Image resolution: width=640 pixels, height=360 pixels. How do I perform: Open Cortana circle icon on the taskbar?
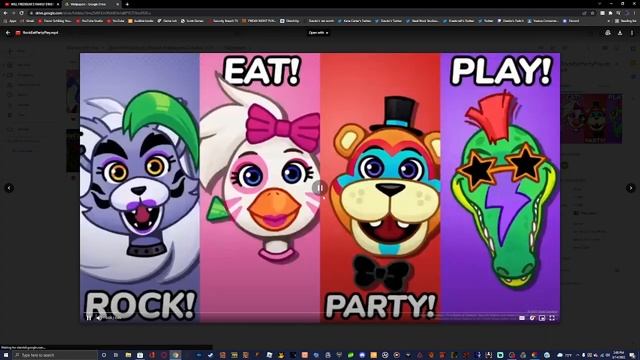coord(104,355)
